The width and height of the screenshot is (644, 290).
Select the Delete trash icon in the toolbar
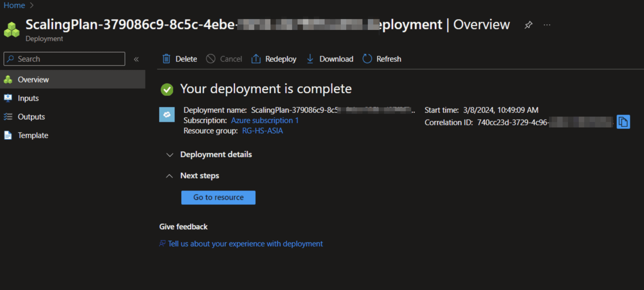166,59
